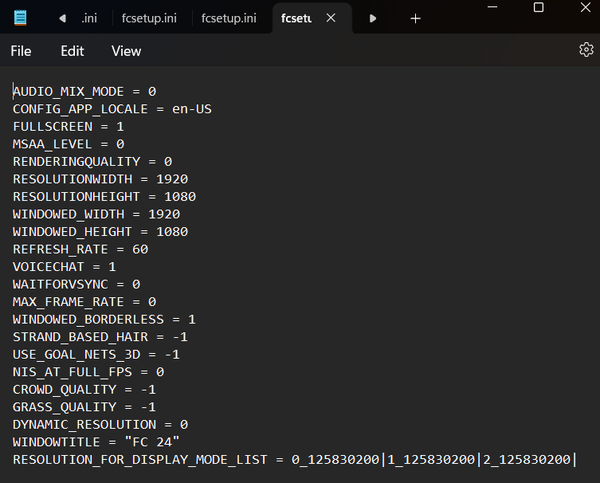Click at end of WINDOWTITLE line
The height and width of the screenshot is (483, 600).
(180, 441)
